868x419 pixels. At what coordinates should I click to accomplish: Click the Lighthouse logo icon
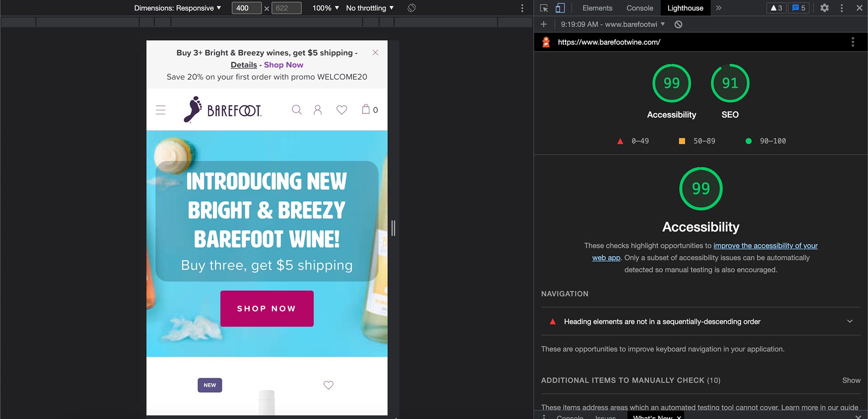546,42
